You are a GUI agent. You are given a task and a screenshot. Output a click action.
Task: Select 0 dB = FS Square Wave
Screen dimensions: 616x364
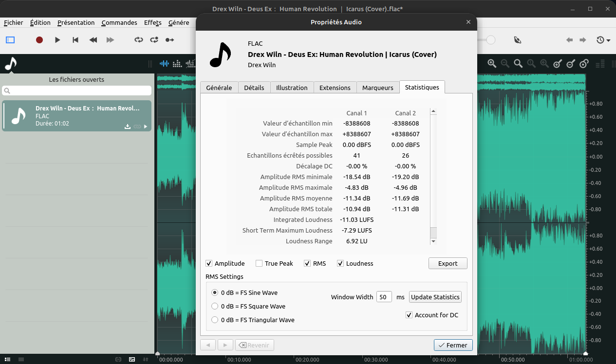[x=215, y=307]
